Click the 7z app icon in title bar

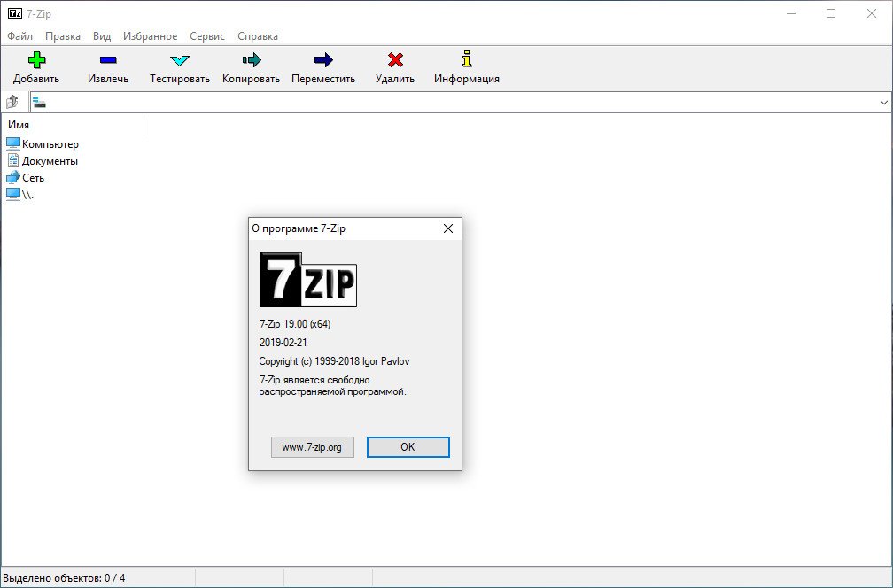click(x=15, y=13)
